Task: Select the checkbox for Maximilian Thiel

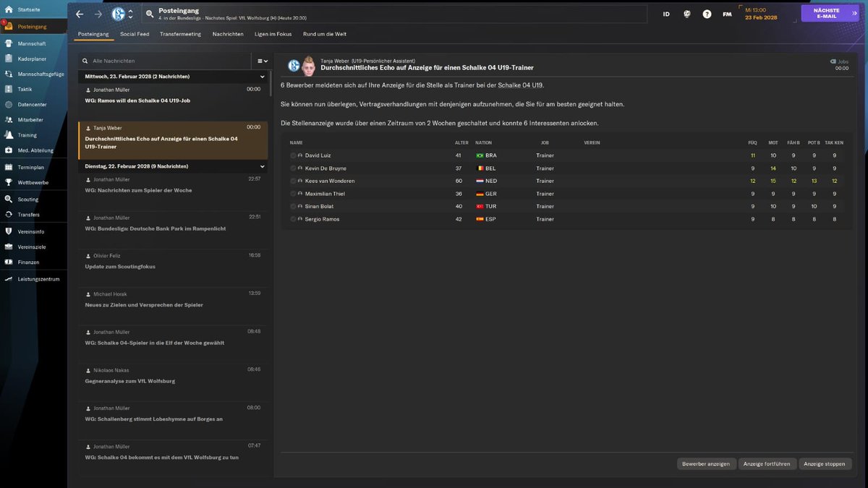Action: [x=293, y=194]
